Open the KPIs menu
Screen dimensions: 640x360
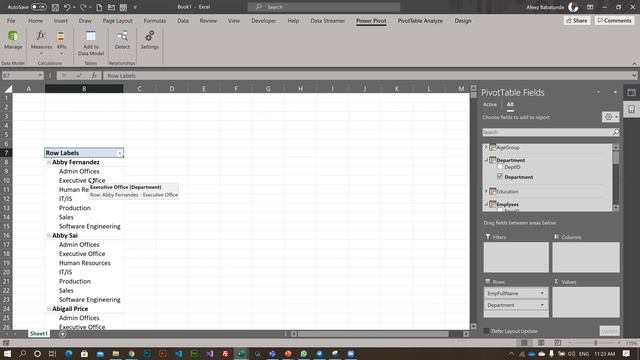click(x=61, y=41)
